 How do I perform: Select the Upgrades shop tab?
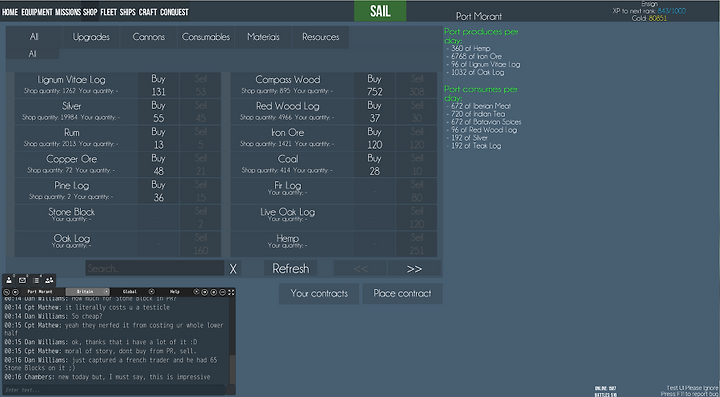91,37
